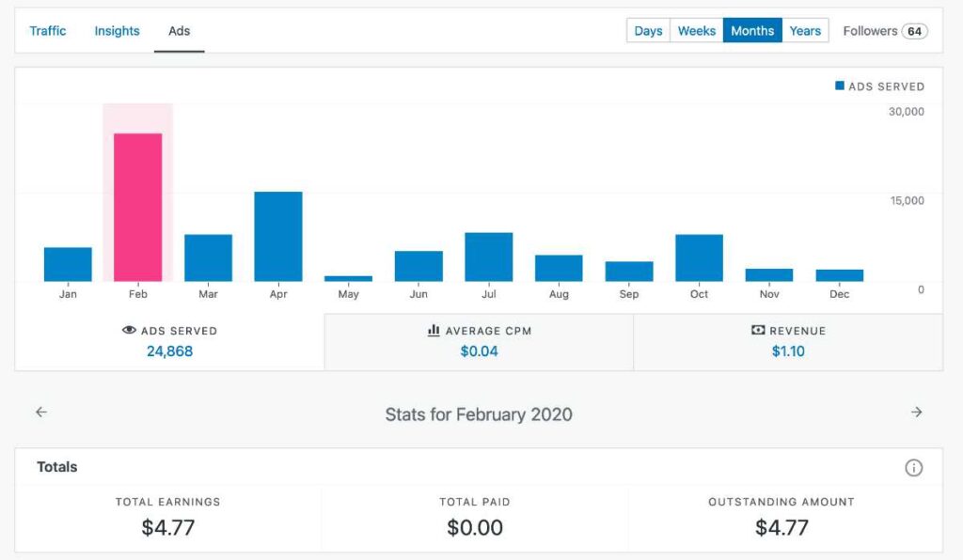Select the Months view button
The height and width of the screenshot is (560, 963).
752,31
